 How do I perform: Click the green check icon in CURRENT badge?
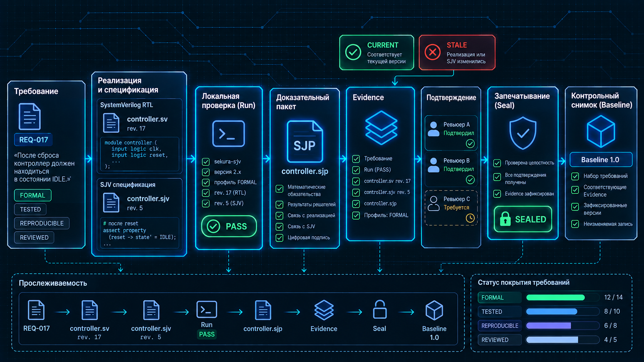[x=353, y=52]
